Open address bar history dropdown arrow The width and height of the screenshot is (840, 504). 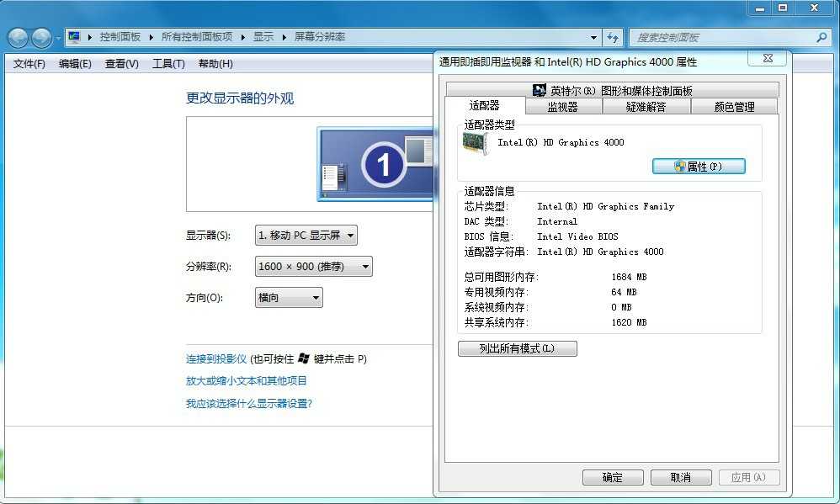[593, 38]
